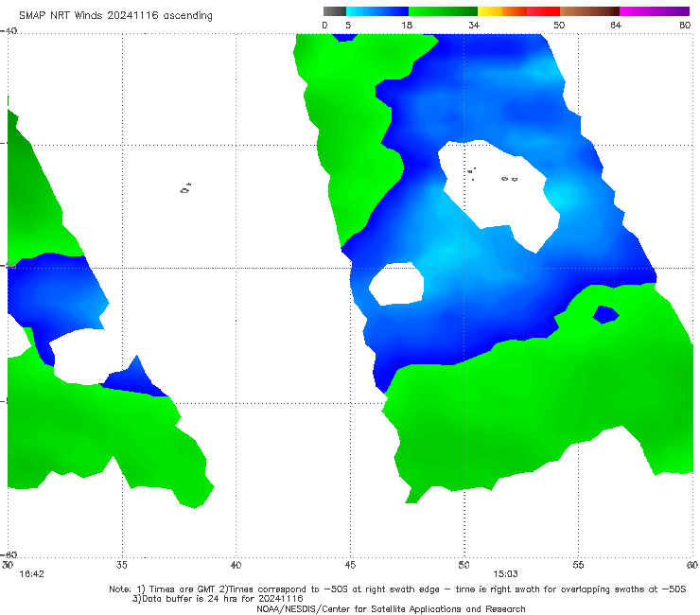Click the red segment of the color bar

pos(543,11)
